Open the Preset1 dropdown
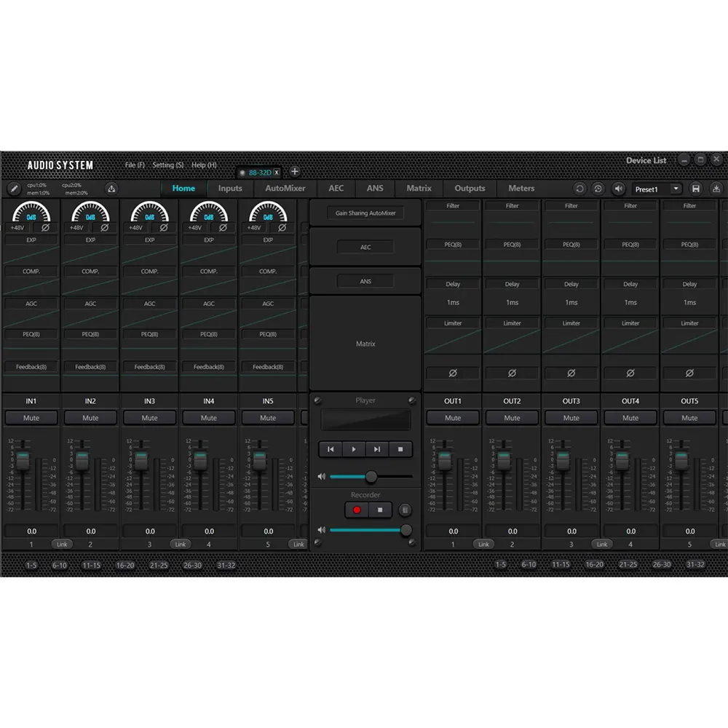 click(x=676, y=189)
